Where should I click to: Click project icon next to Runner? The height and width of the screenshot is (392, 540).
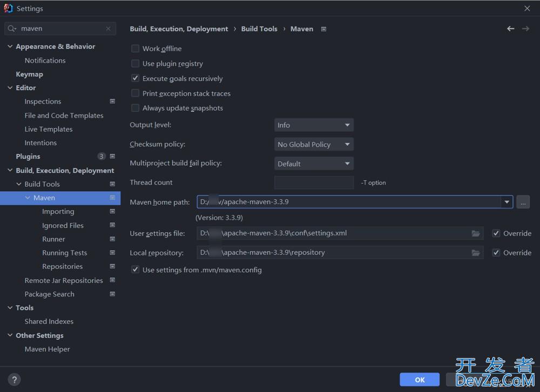click(112, 239)
